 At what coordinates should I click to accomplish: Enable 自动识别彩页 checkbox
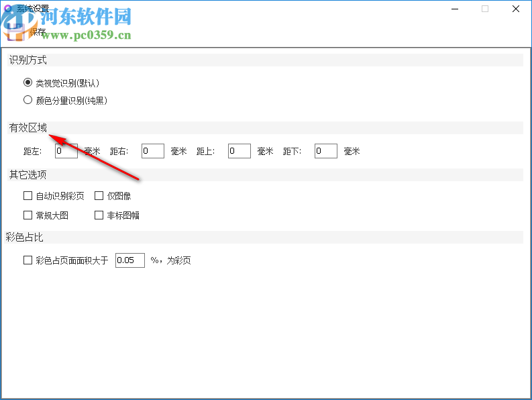(28, 195)
